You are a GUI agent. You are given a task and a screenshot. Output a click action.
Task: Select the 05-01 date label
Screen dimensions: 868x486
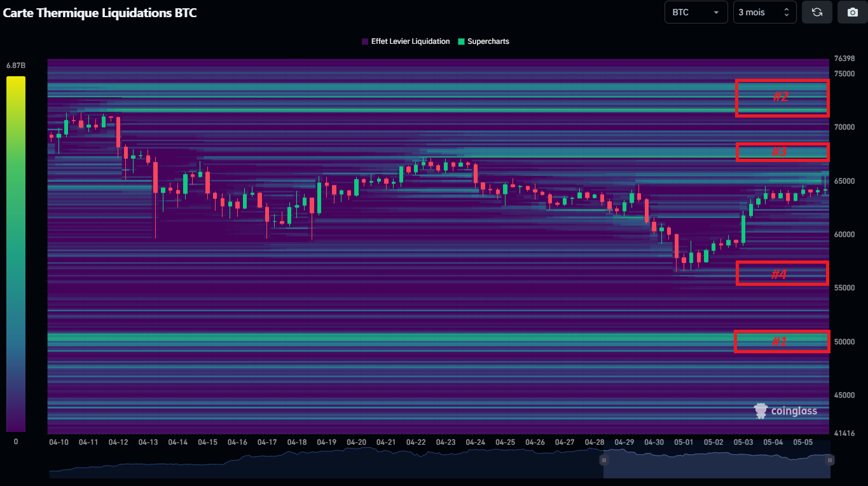pos(684,442)
